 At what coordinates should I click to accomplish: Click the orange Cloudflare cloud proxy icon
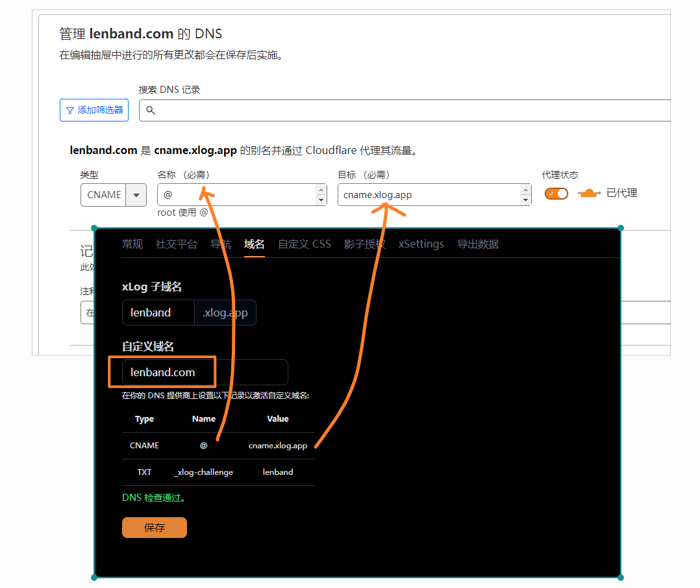(x=590, y=194)
